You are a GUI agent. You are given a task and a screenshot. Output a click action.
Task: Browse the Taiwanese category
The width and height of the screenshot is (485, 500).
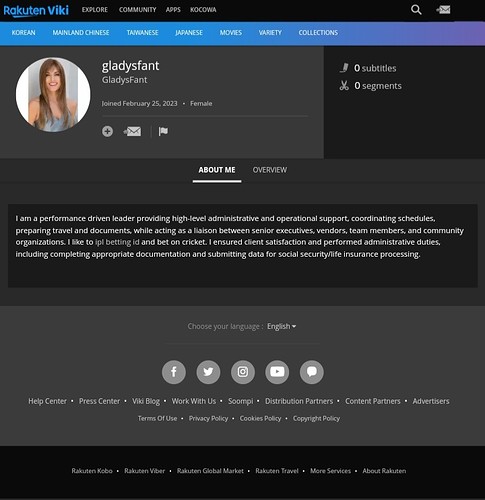pyautogui.click(x=142, y=33)
